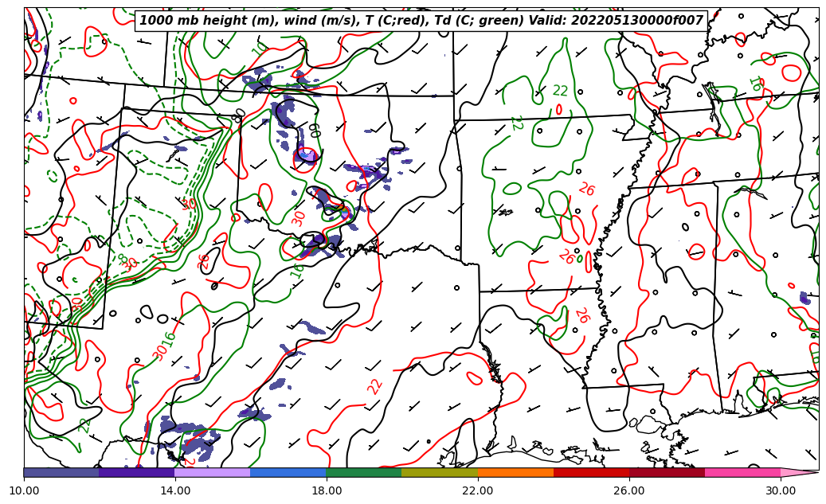
Task: Pick the lavender colorbar segment
Action: click(213, 472)
